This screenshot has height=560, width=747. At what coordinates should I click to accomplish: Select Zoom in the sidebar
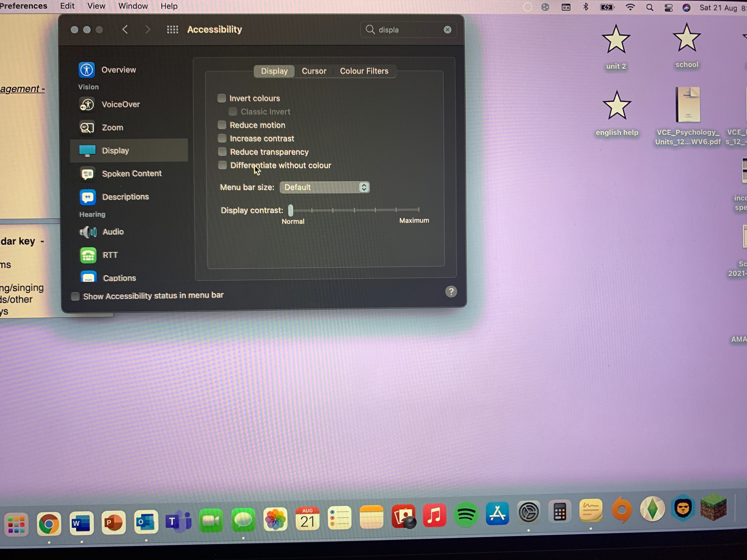(x=112, y=128)
